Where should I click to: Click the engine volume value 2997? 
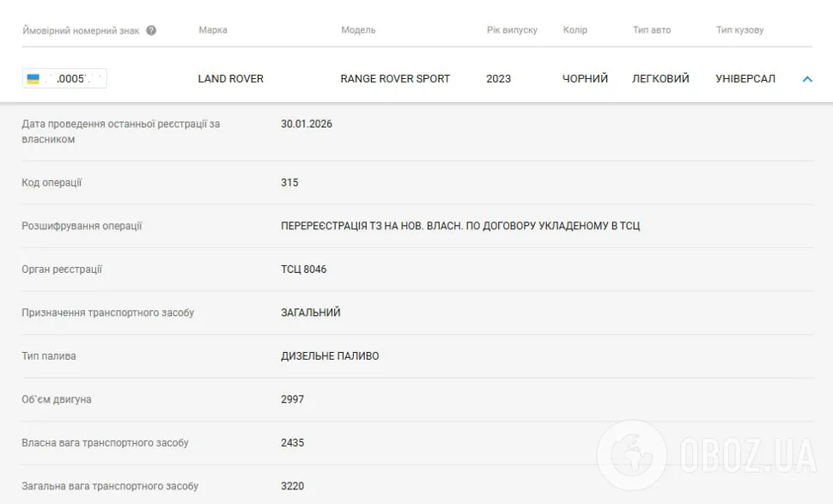293,399
